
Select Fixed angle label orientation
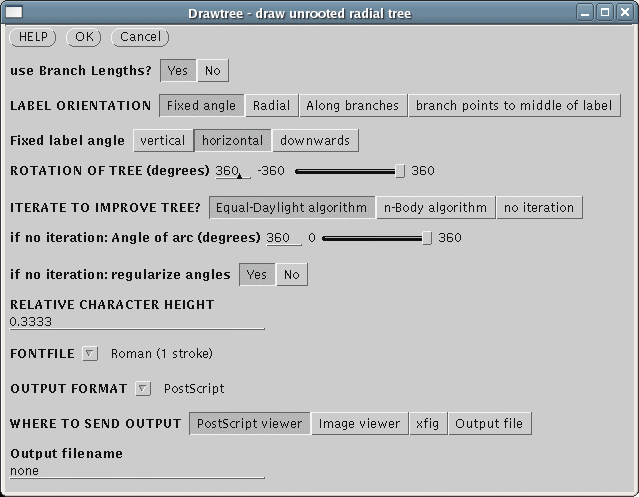click(x=201, y=106)
